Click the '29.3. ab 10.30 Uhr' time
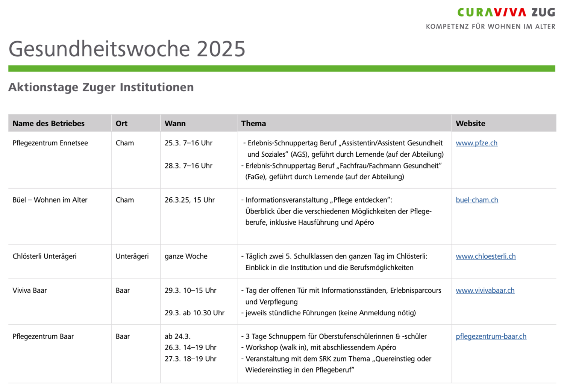The image size is (564, 392). [194, 313]
